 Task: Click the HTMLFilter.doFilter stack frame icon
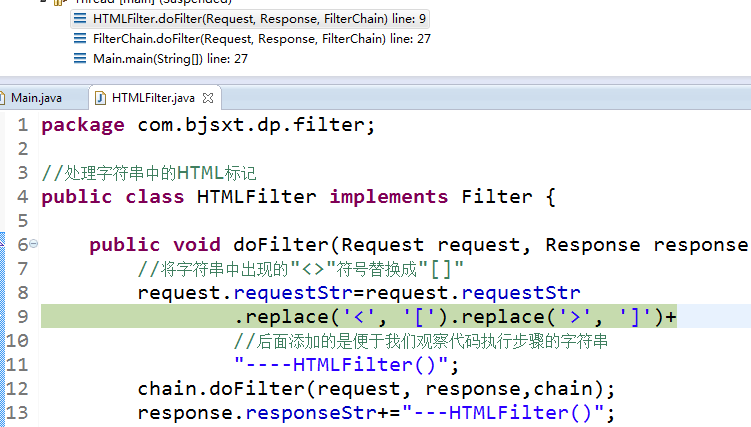(80, 18)
